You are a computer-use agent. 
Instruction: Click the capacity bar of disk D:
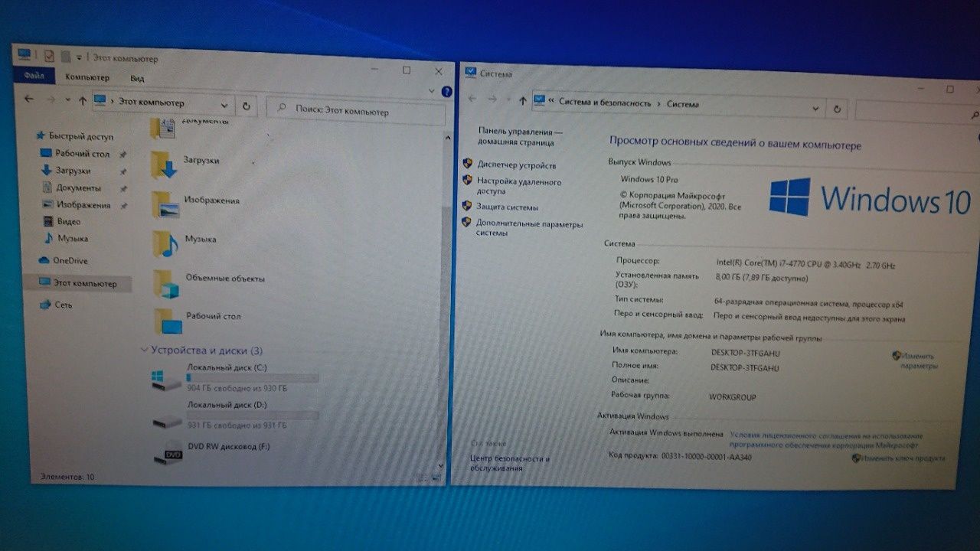pyautogui.click(x=252, y=416)
